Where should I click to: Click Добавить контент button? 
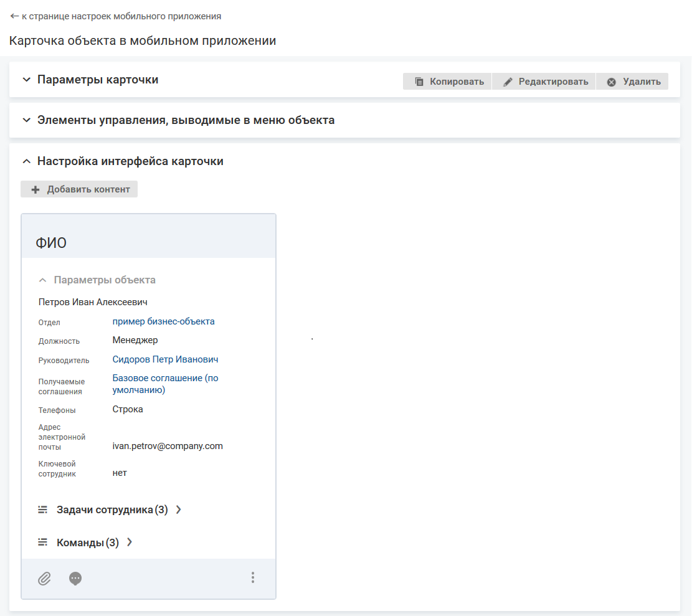coord(79,189)
